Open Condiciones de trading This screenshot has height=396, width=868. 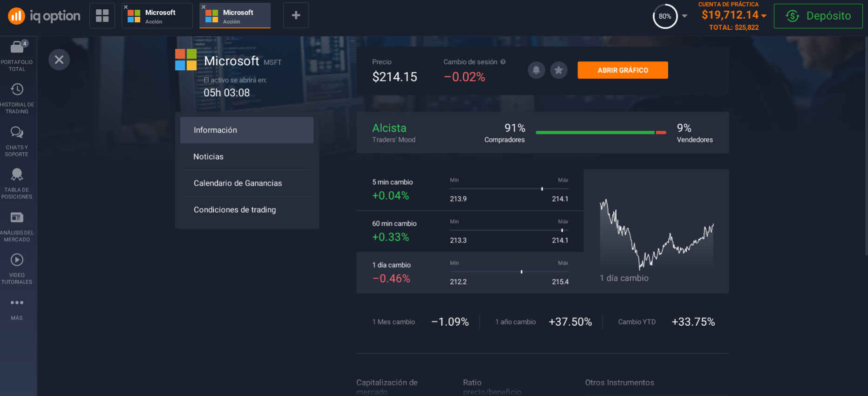tap(247, 209)
